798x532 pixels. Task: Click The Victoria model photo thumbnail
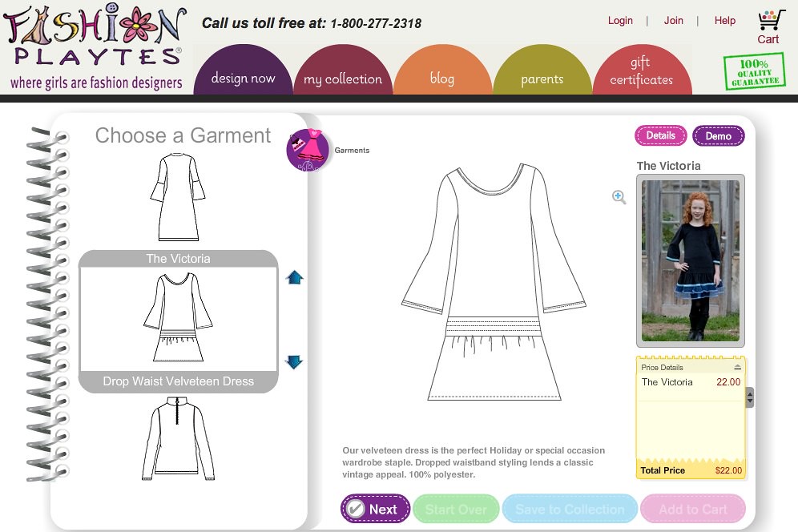pos(690,260)
